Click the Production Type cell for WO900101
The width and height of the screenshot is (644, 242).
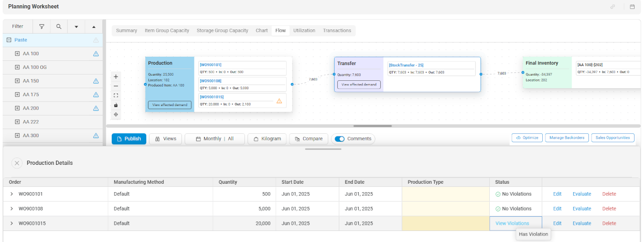pyautogui.click(x=445, y=194)
